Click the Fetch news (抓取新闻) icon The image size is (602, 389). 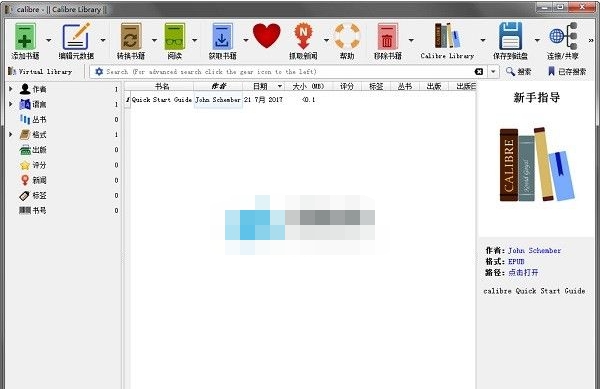(303, 36)
